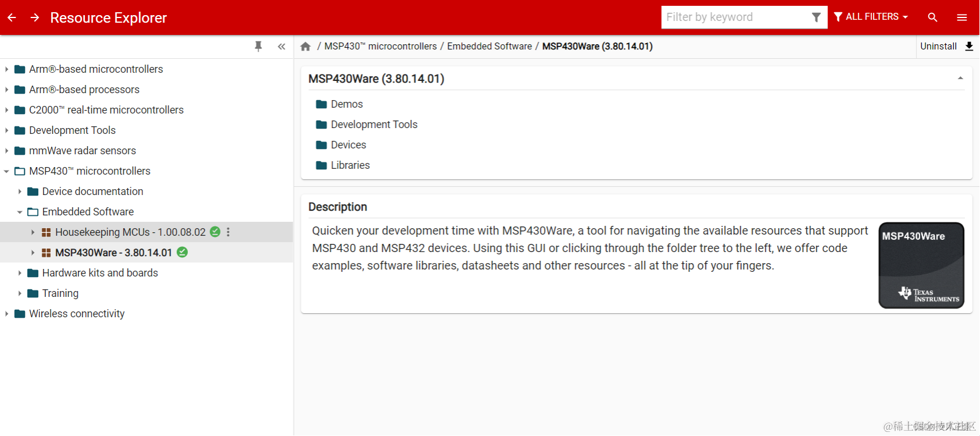Click the Resource Explorer title
Viewport: 980px width, 436px height.
108,18
